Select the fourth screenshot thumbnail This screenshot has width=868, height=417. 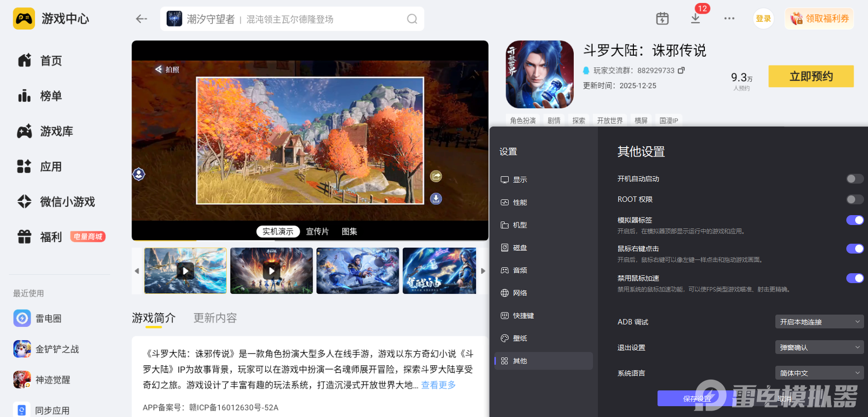tap(440, 271)
